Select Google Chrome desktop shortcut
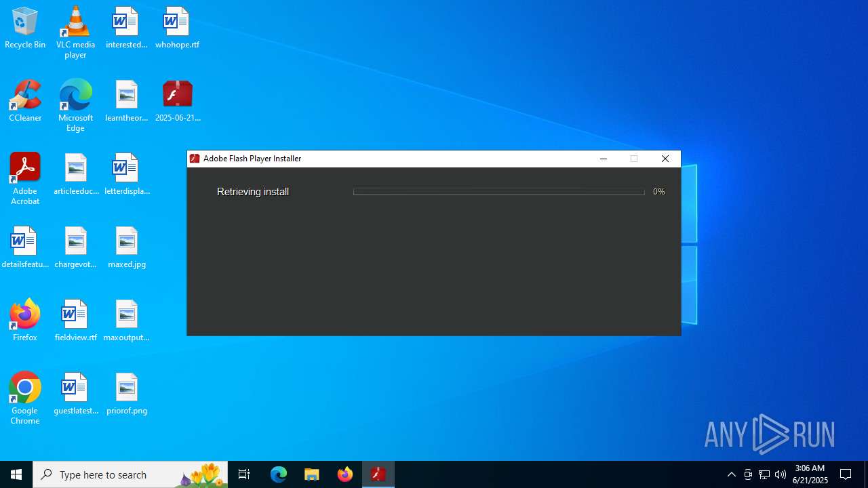The height and width of the screenshot is (488, 868). point(25,399)
